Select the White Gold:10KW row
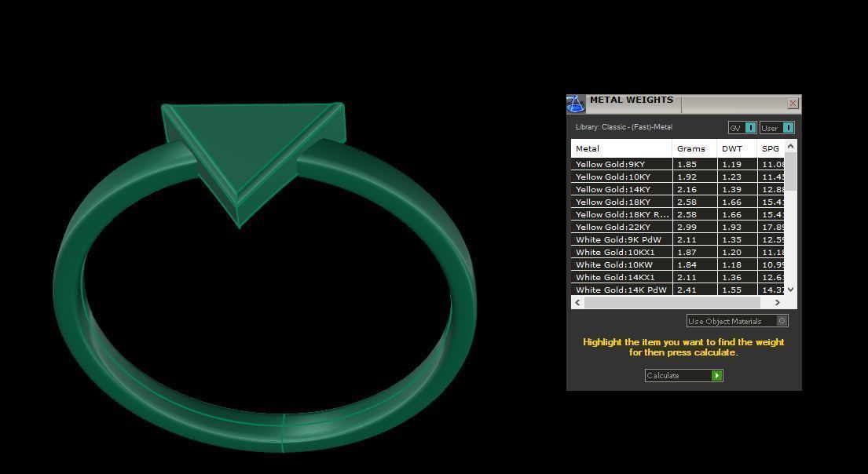The height and width of the screenshot is (474, 868). pyautogui.click(x=678, y=264)
